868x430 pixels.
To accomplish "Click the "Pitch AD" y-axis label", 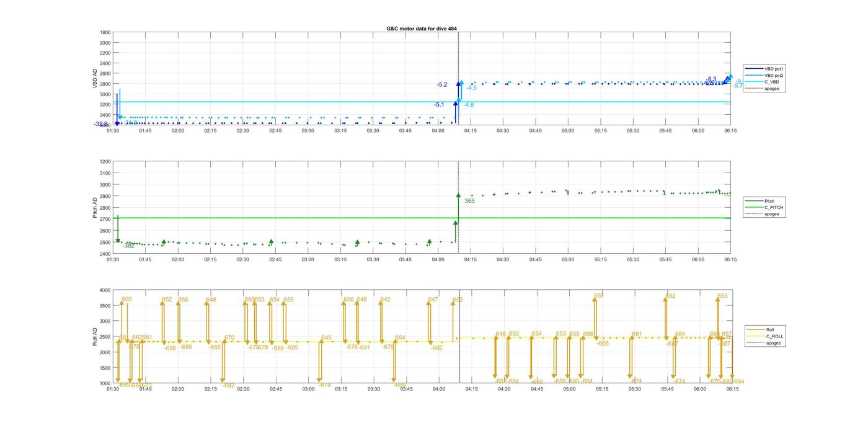I will 95,208.
